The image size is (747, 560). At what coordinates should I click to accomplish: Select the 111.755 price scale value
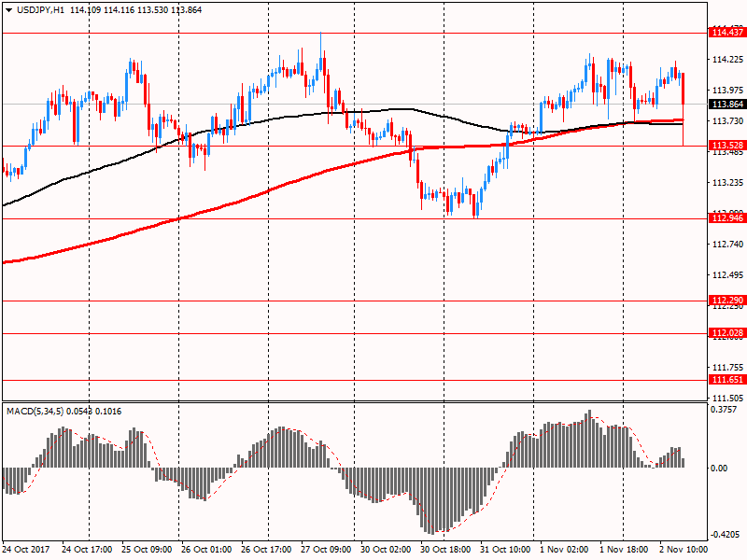pos(727,368)
